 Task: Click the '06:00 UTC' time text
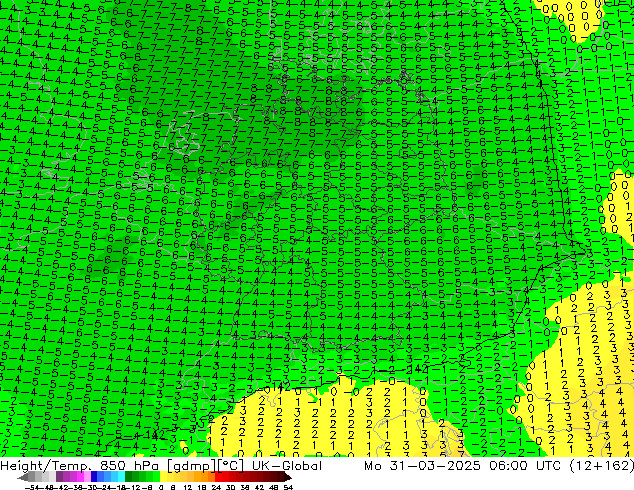point(524,466)
